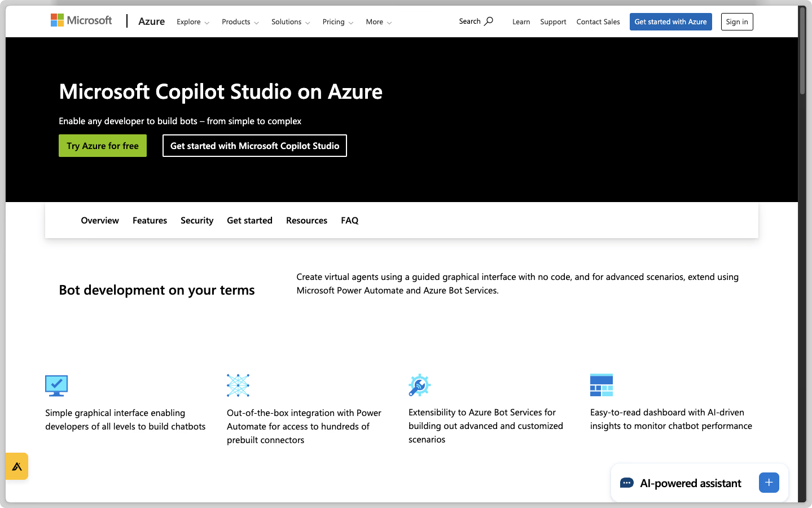The image size is (812, 508).
Task: Click the monitor checkmark graphical interface icon
Action: tap(56, 386)
